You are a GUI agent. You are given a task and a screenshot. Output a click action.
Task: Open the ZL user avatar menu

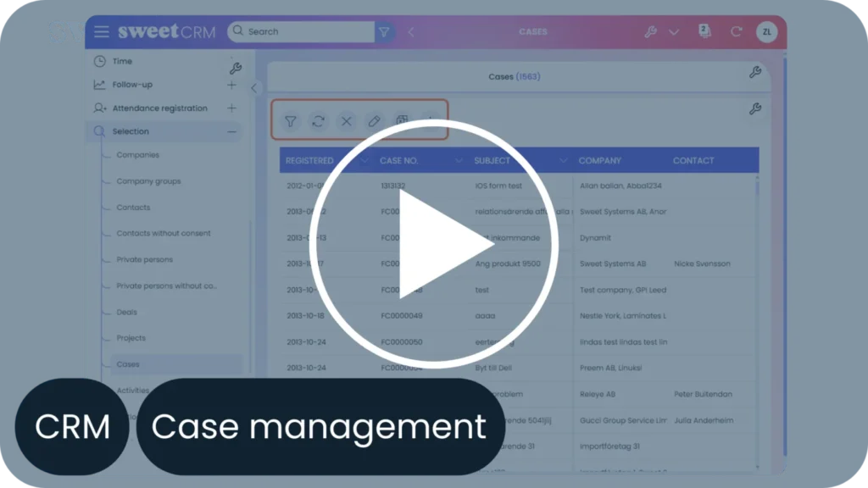tap(766, 31)
